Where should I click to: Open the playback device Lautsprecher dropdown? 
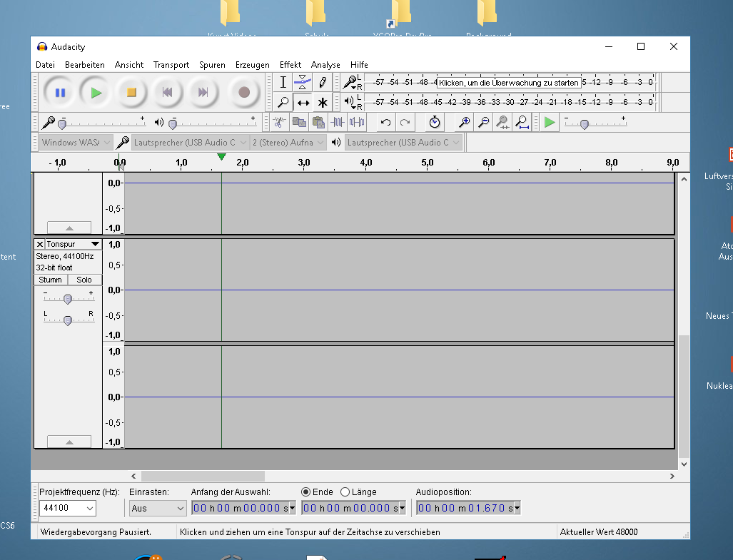pyautogui.click(x=403, y=143)
